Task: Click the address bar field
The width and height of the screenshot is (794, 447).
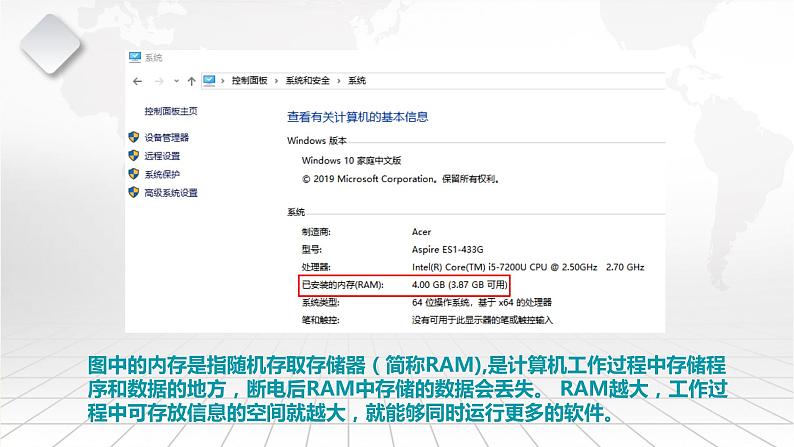Action: tap(433, 80)
